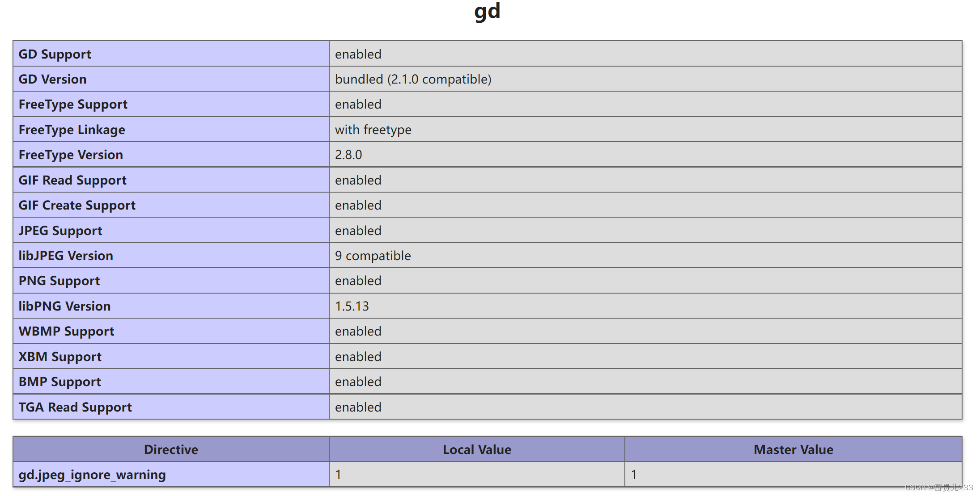Click the FreeType Version 2.8.0 value
This screenshot has width=980, height=496.
349,154
